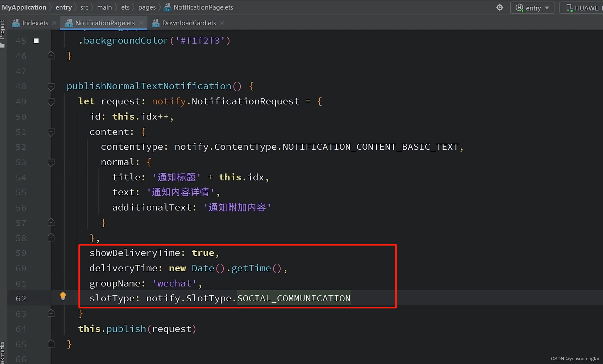
Task: Collapse the content block fold on line 51
Action: click(51, 132)
